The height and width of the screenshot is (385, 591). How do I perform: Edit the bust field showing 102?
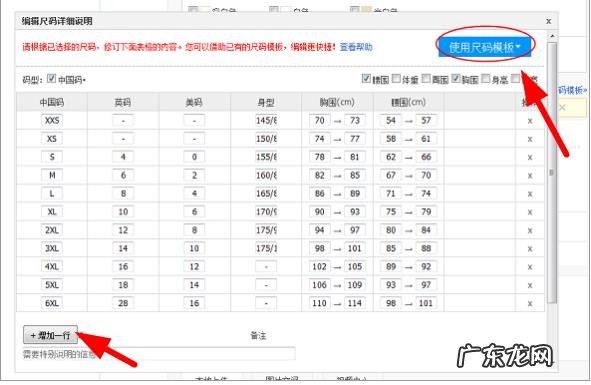(320, 267)
